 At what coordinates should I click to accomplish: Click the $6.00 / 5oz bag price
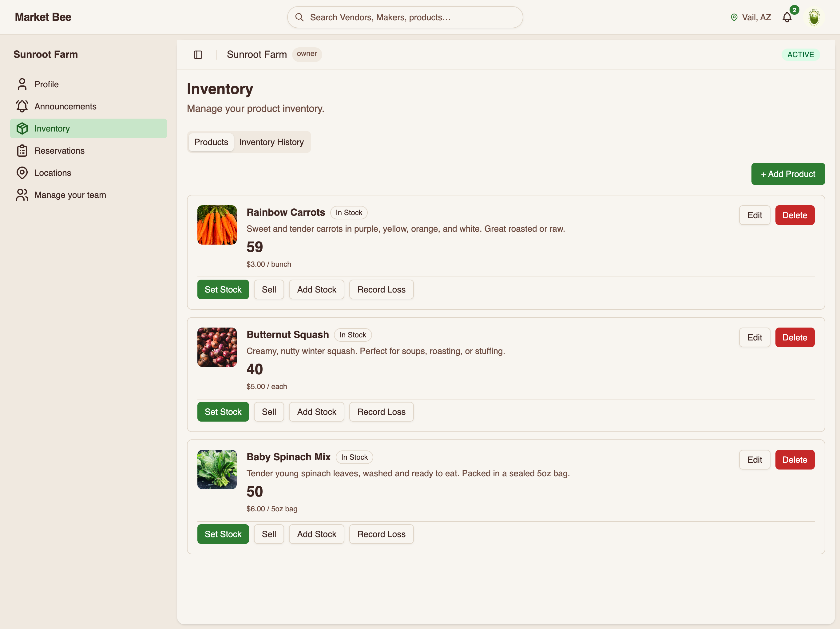tap(272, 509)
